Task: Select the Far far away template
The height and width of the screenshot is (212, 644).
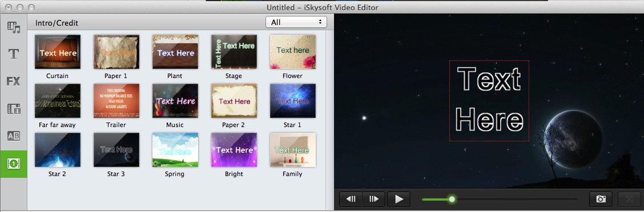Action: point(58,101)
